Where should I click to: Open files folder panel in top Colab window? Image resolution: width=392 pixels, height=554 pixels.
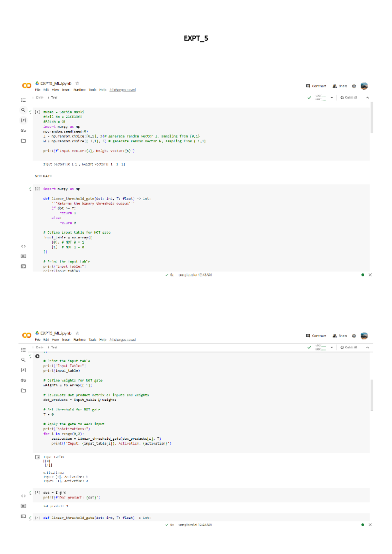(24, 141)
